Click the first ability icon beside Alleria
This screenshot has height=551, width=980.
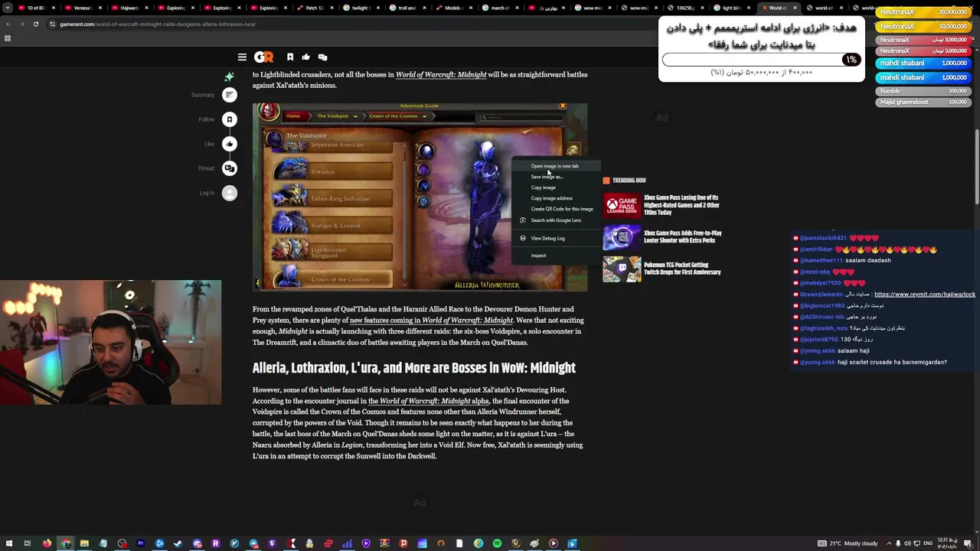pyautogui.click(x=426, y=152)
